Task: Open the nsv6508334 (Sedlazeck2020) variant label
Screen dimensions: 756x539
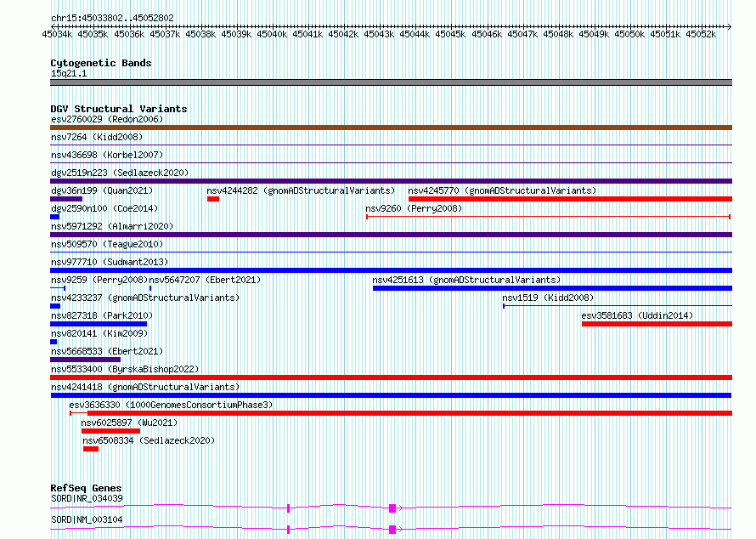Action: point(149,440)
